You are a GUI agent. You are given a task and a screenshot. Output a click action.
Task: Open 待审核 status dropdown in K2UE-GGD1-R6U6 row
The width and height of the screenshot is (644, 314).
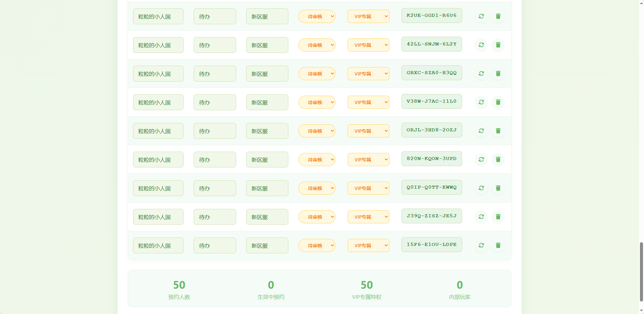point(317,17)
